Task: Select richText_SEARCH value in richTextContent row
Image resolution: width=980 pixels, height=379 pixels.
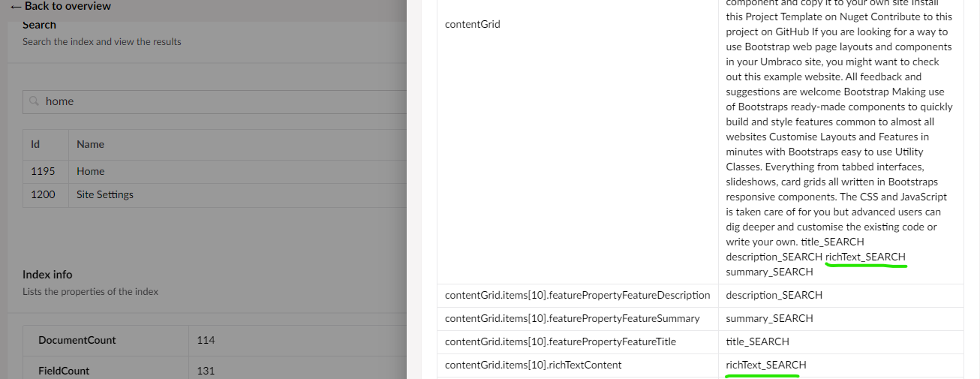Action: point(766,365)
